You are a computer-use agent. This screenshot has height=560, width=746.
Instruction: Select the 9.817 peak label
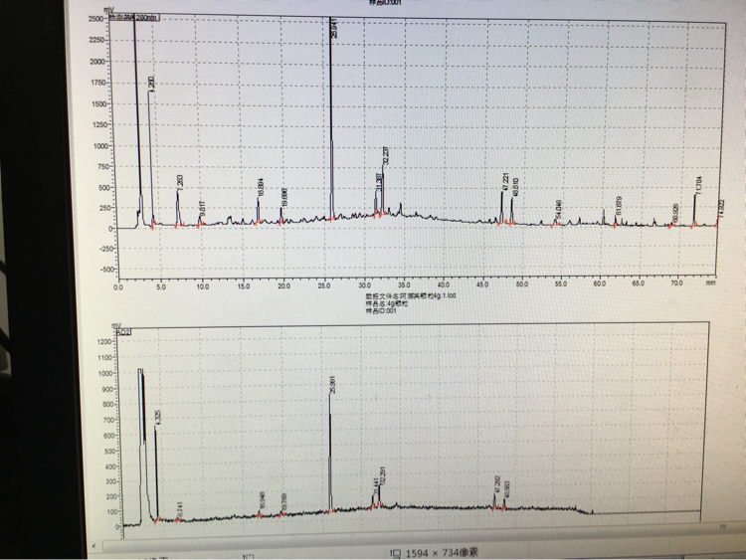203,209
